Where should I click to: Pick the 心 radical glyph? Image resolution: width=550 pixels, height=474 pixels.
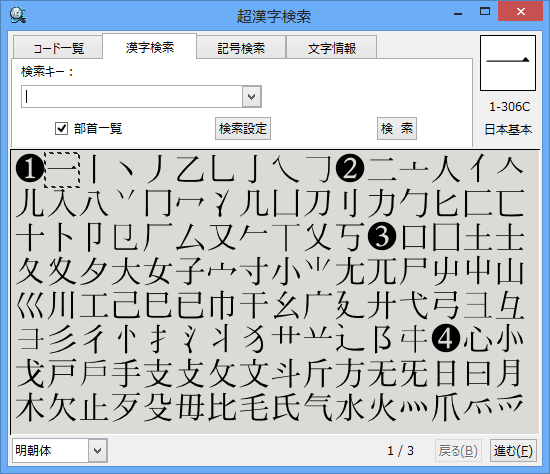[x=478, y=339]
